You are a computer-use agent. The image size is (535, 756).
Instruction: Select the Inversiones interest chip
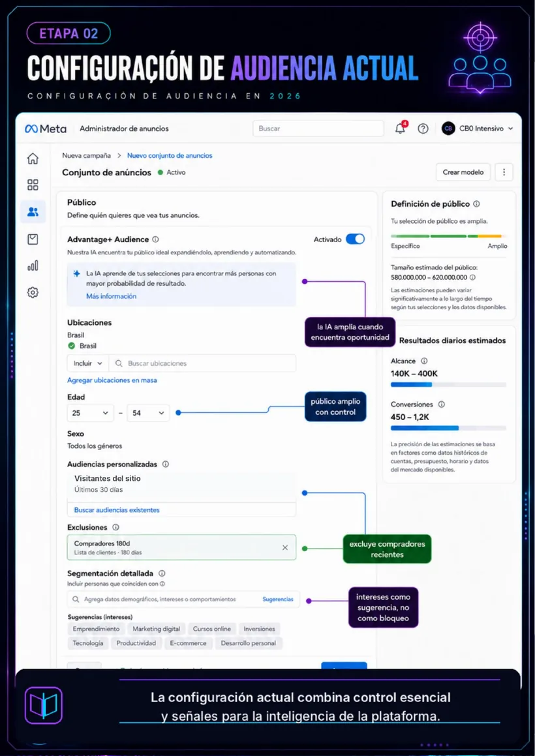pyautogui.click(x=259, y=629)
